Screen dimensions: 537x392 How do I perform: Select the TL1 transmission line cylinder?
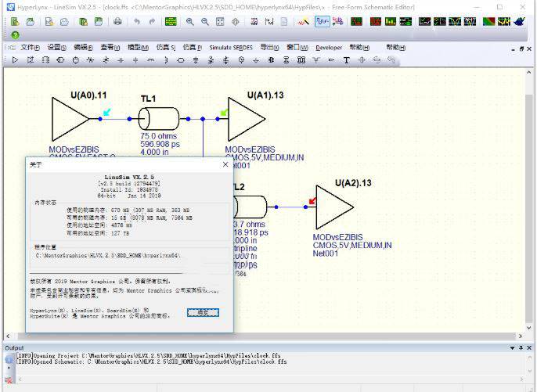click(x=159, y=119)
